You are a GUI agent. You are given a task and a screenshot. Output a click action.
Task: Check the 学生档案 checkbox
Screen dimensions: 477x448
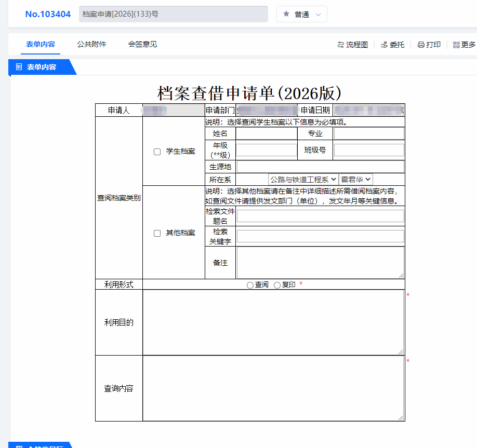click(157, 152)
